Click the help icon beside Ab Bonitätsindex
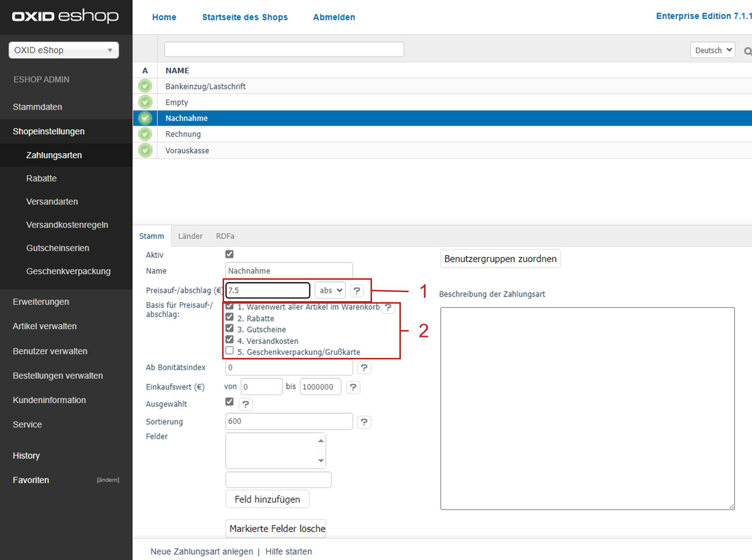This screenshot has width=752, height=560. tap(364, 368)
